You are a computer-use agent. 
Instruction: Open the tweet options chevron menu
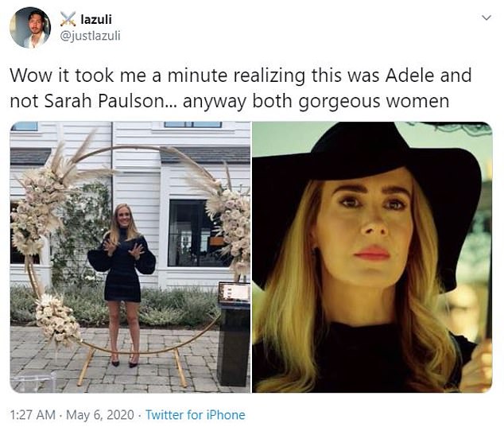pyautogui.click(x=487, y=17)
